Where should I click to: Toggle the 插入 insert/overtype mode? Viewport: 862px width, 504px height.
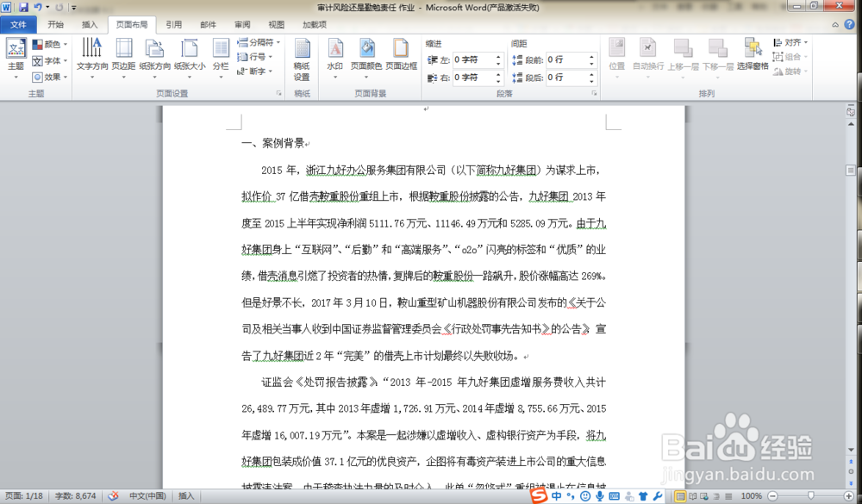point(186,495)
